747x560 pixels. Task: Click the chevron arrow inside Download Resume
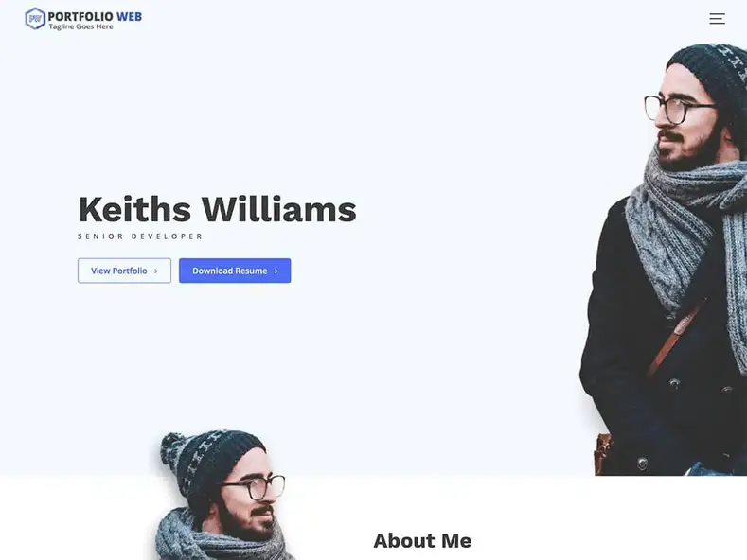coord(276,271)
